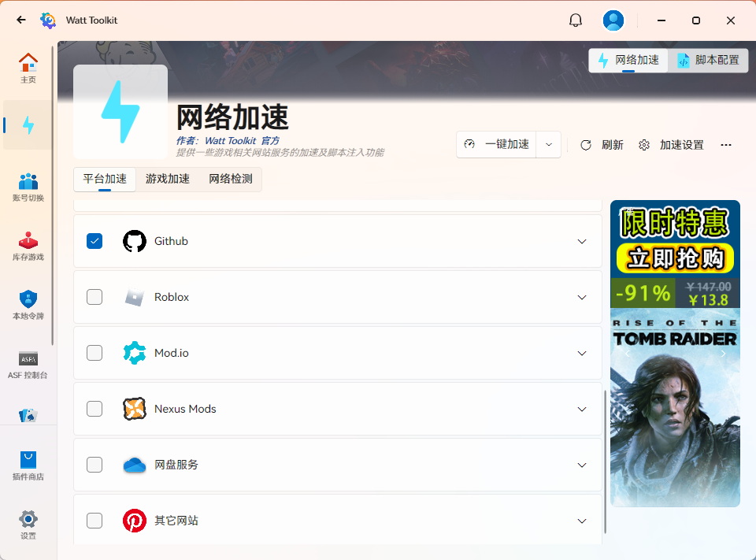Check the Nexus Mods checkbox
Image resolution: width=756 pixels, height=560 pixels.
[x=94, y=409]
